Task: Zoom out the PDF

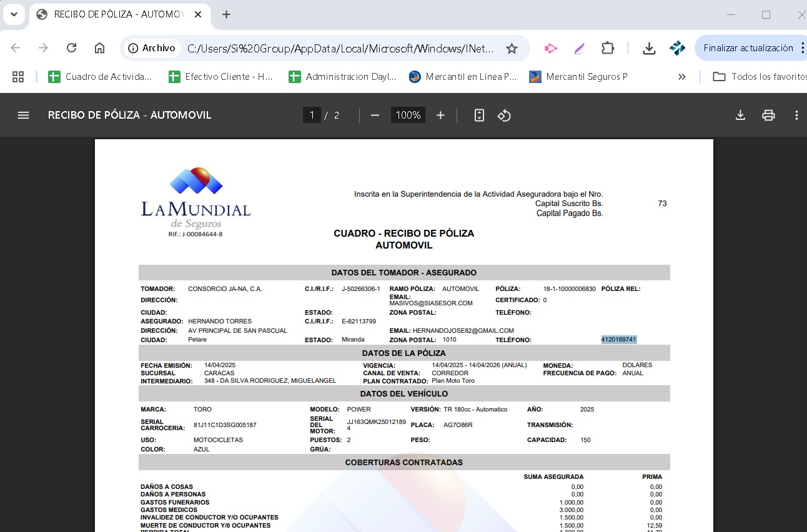Action: pyautogui.click(x=375, y=115)
